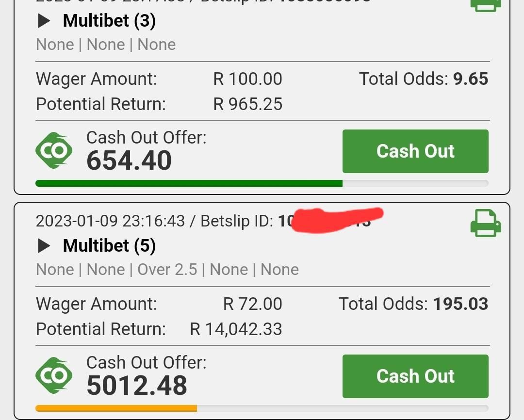Click the partially visible print icon on the top betslip

click(x=486, y=6)
